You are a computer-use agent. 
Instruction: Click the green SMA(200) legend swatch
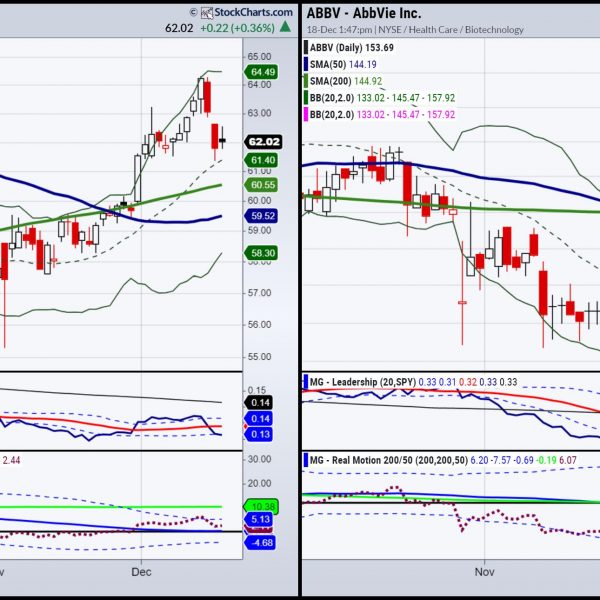pyautogui.click(x=306, y=81)
